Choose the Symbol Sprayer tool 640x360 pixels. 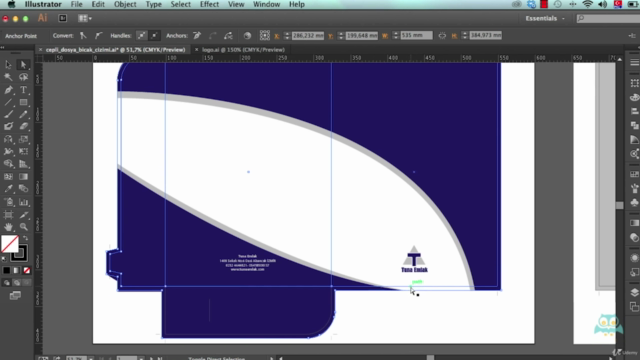[8, 202]
